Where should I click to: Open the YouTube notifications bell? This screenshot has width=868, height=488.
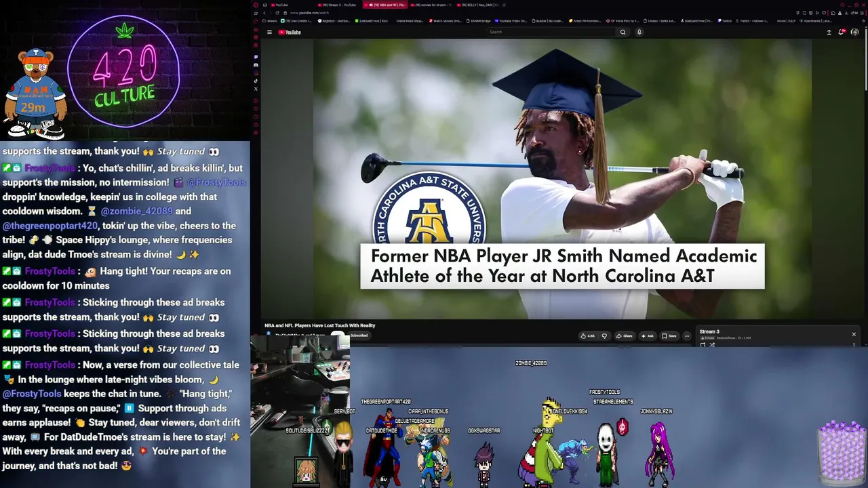(x=842, y=32)
